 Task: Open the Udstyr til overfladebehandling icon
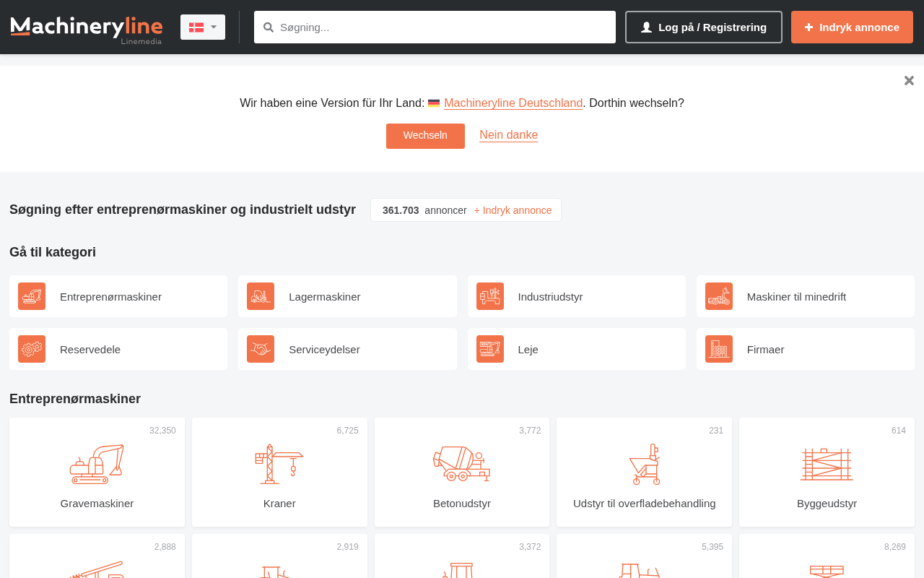click(x=645, y=464)
